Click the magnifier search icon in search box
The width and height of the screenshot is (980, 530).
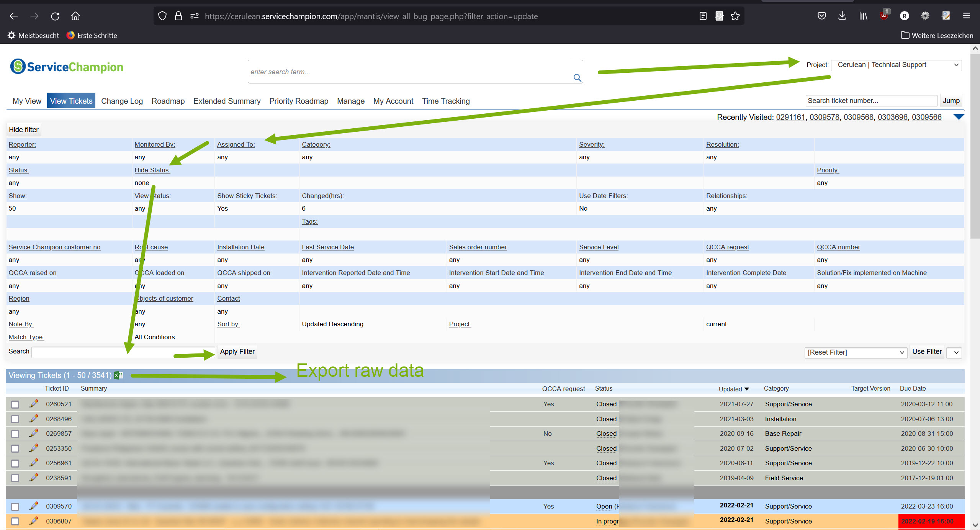click(577, 78)
